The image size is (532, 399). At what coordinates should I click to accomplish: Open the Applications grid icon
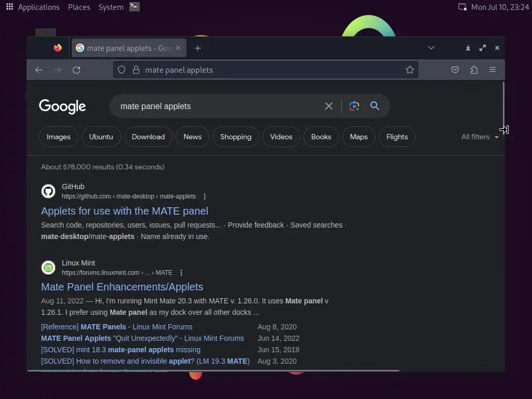click(9, 7)
